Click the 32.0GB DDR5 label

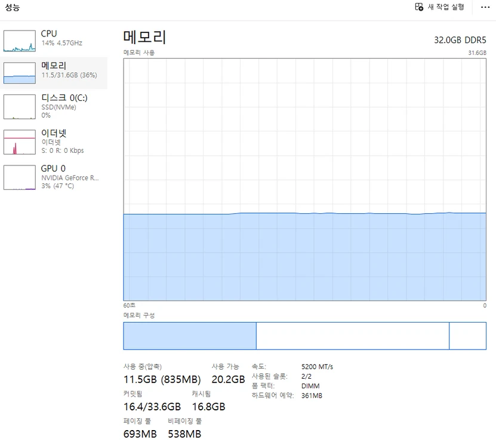[460, 40]
